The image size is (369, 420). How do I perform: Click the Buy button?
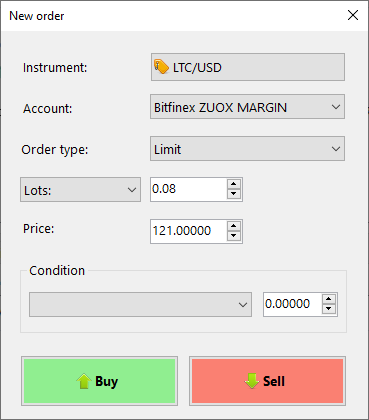pos(99,381)
